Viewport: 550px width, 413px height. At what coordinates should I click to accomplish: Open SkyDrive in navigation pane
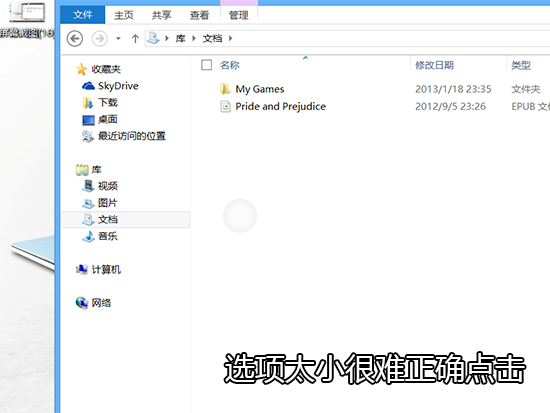coord(118,86)
